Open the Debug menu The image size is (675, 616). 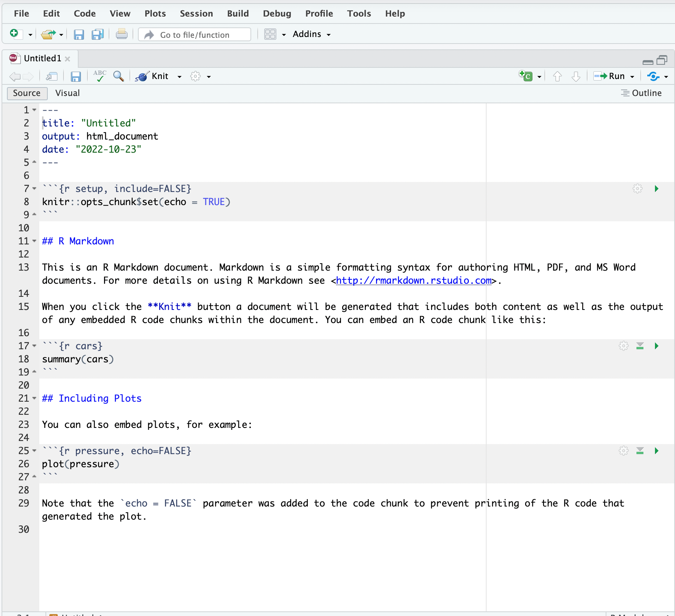[x=277, y=13]
